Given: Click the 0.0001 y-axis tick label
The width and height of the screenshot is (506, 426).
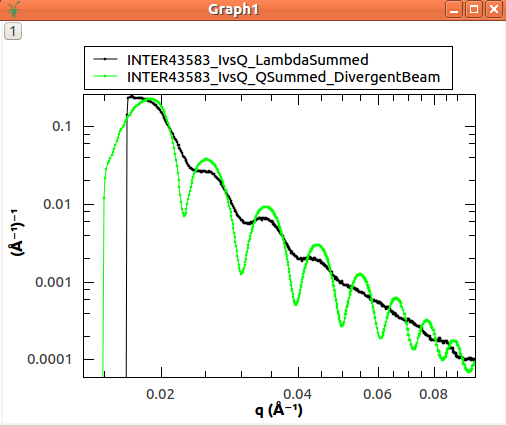Looking at the screenshot, I should click(x=49, y=359).
